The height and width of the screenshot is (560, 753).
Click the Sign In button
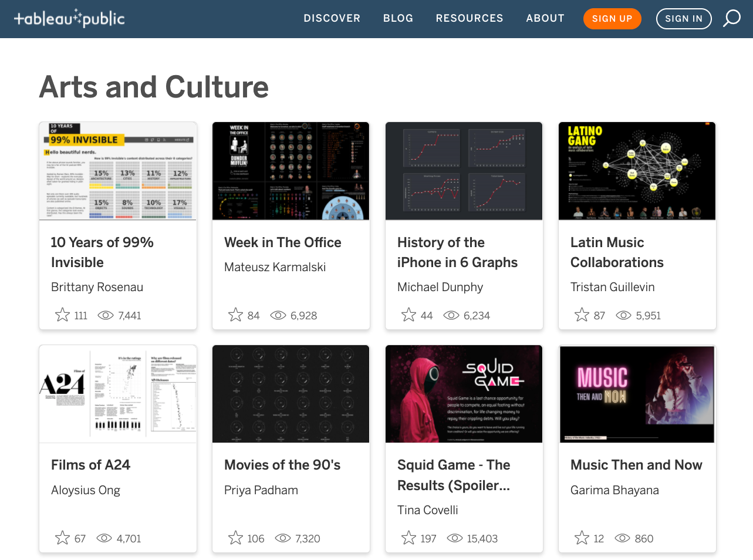pyautogui.click(x=684, y=19)
